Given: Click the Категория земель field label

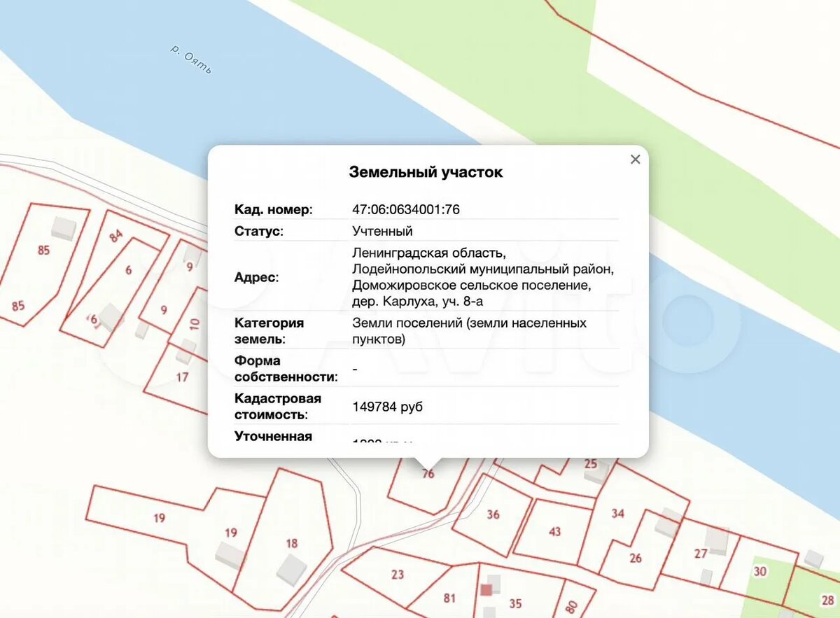Looking at the screenshot, I should [x=269, y=331].
